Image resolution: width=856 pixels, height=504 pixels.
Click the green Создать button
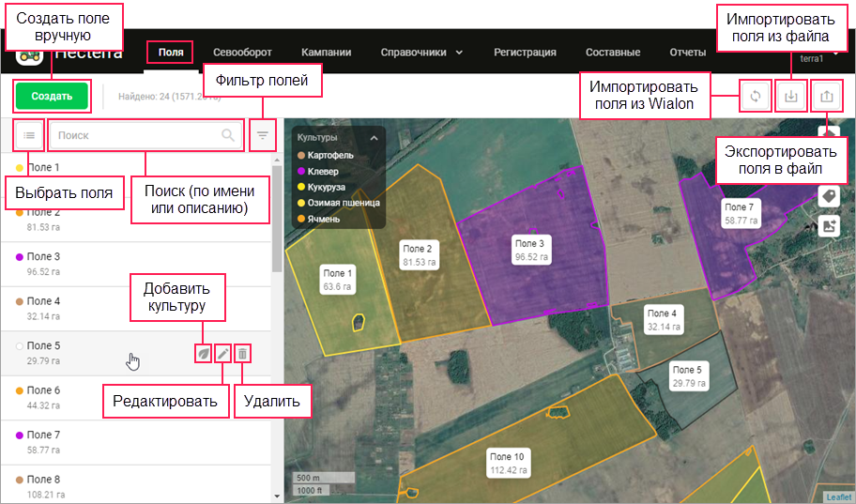click(52, 96)
